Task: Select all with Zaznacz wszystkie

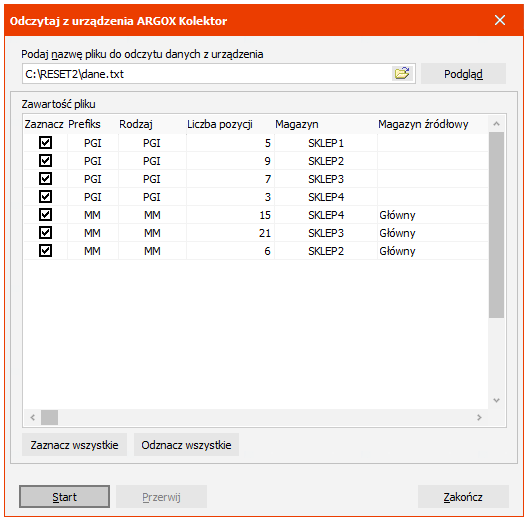Action: tap(74, 445)
